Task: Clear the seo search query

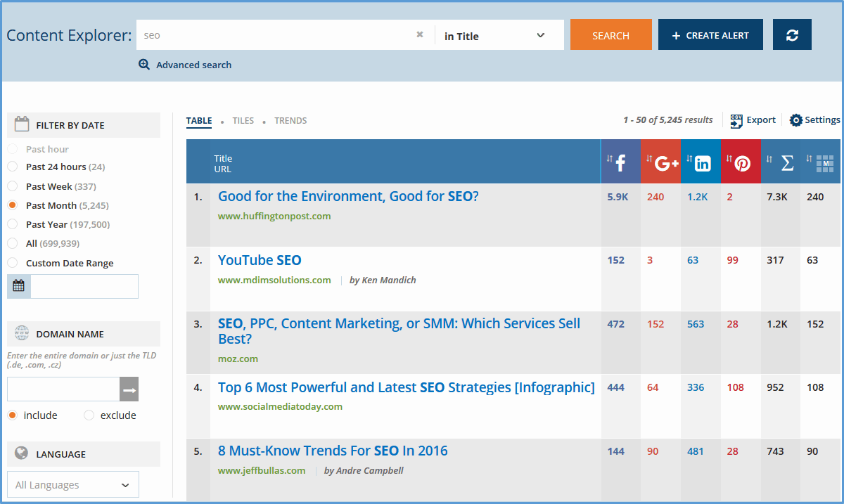Action: [x=420, y=34]
